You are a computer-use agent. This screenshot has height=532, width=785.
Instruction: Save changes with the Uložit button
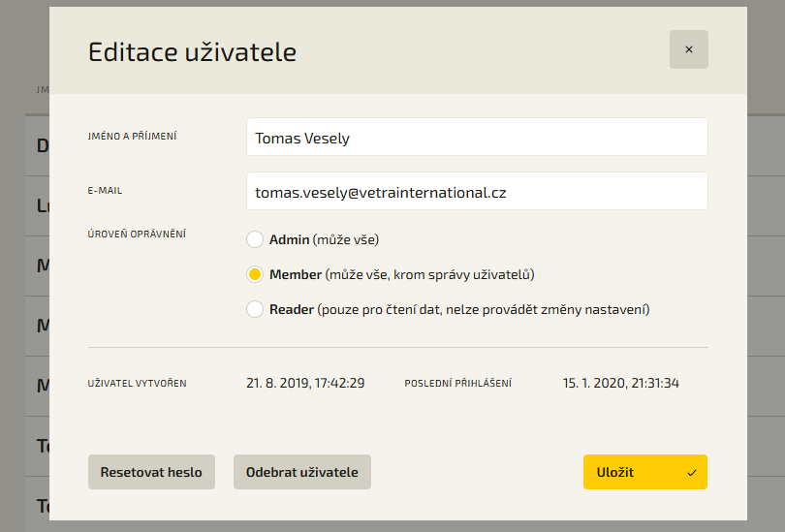pyautogui.click(x=644, y=472)
